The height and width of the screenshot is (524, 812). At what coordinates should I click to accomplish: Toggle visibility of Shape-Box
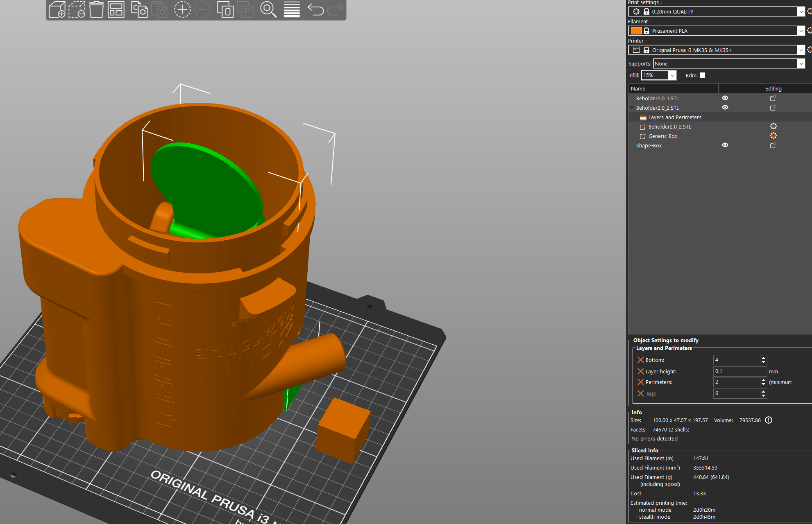pos(725,145)
